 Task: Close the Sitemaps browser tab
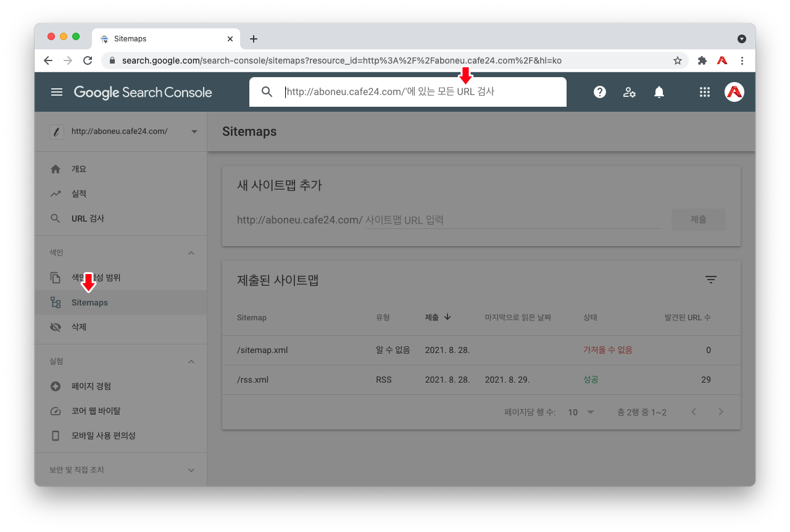230,39
